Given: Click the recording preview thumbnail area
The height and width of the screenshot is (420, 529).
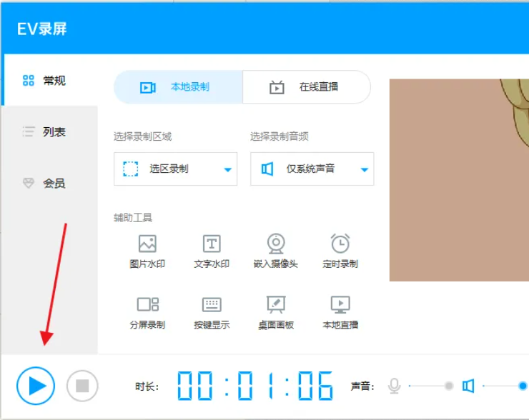Looking at the screenshot, I should click(459, 180).
